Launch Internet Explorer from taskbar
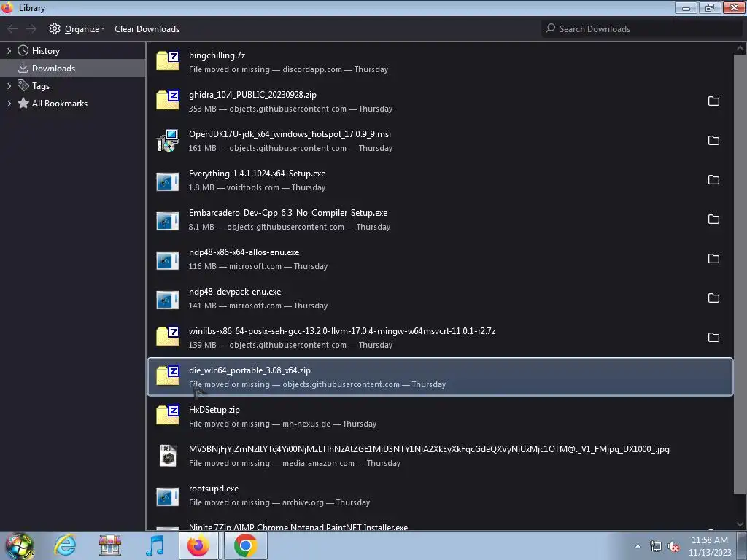This screenshot has width=747, height=560. coord(65,545)
